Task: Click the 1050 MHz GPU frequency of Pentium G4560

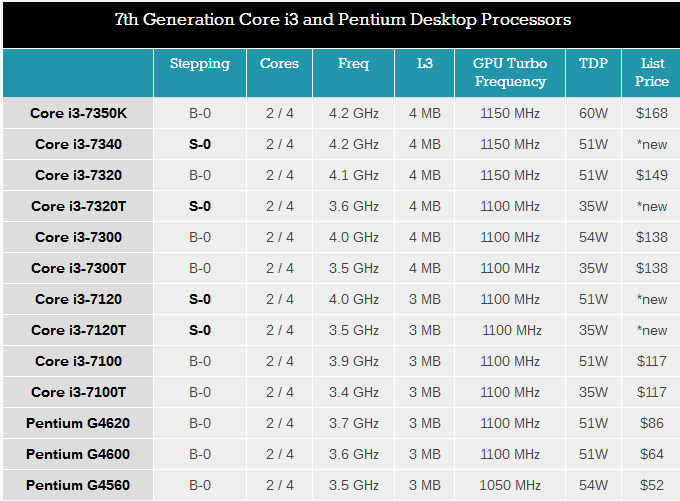Action: pos(510,485)
